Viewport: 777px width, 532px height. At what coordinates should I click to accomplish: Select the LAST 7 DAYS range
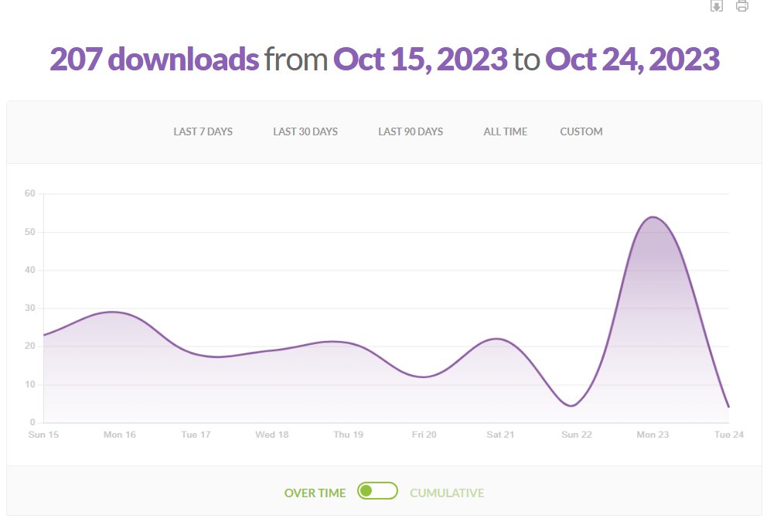(203, 132)
